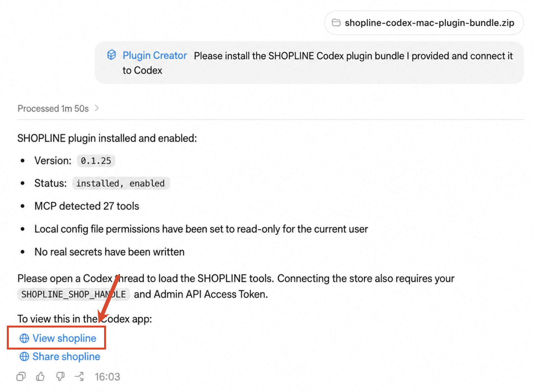
Task: Click the copy message icon
Action: coord(21,376)
